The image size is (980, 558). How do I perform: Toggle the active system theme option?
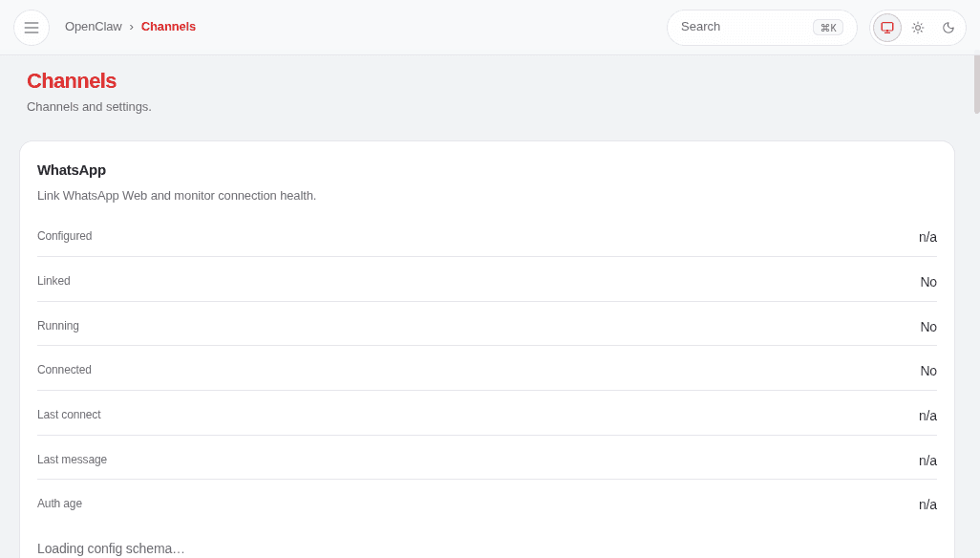(887, 27)
